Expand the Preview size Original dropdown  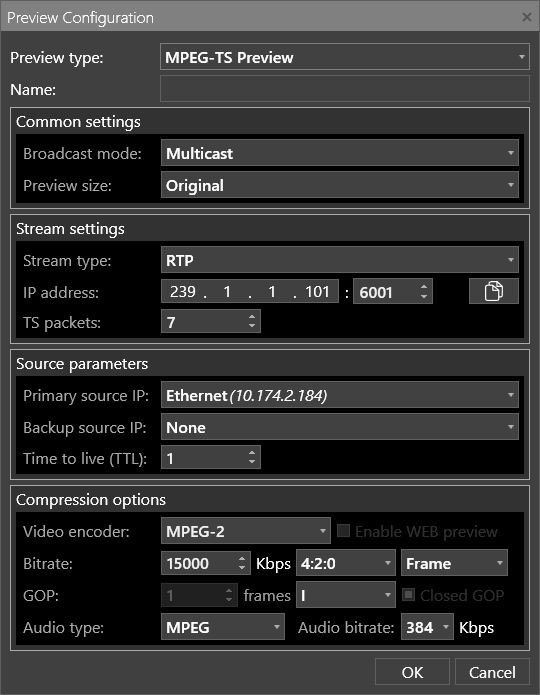point(340,185)
